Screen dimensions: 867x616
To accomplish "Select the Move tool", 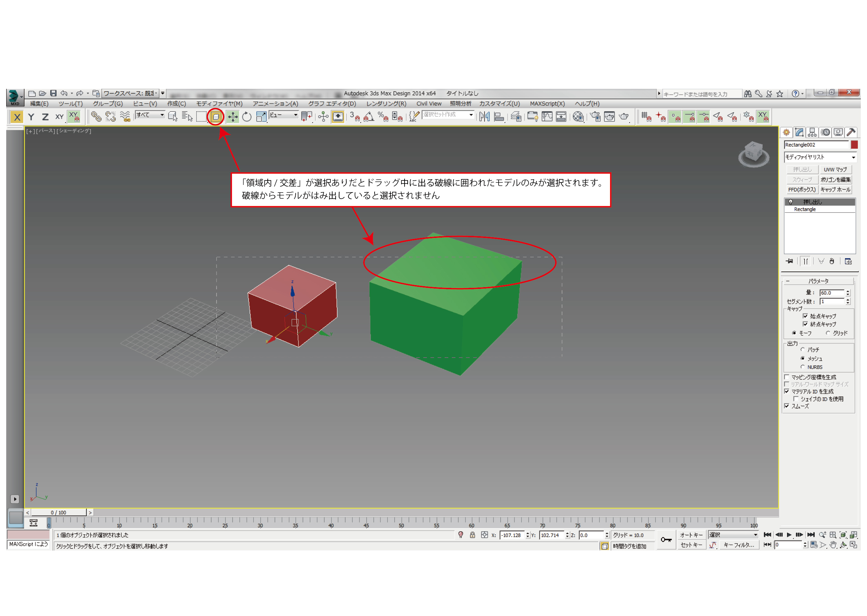I will 233,117.
